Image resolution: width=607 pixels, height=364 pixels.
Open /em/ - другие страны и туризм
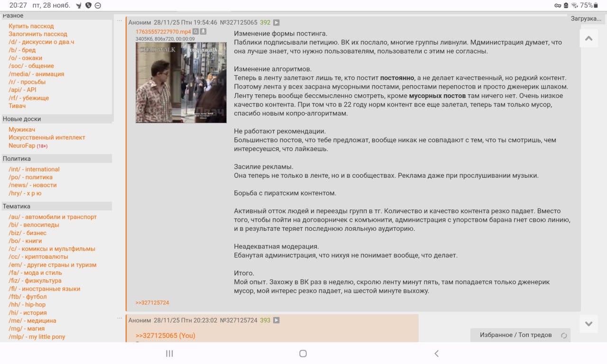(52, 265)
